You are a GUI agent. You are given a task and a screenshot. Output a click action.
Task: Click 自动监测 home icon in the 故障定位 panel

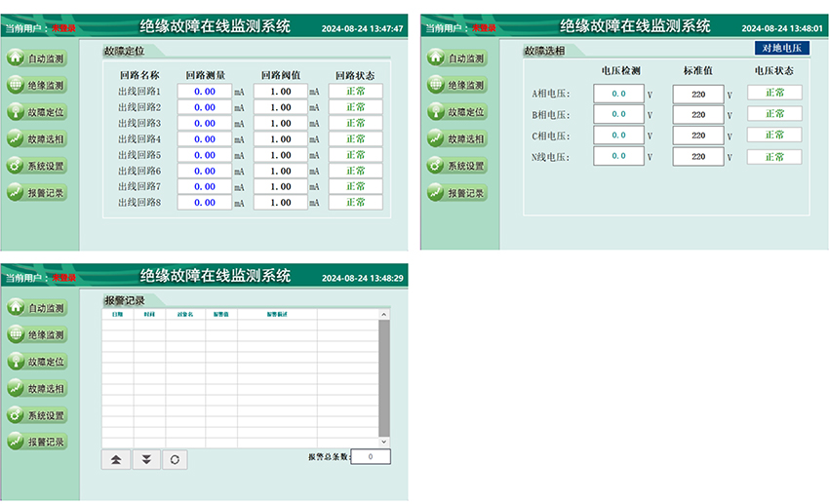[16, 58]
